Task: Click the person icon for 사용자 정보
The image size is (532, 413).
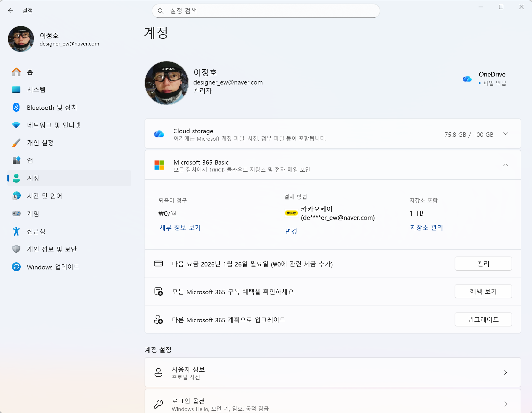Action: tap(158, 372)
